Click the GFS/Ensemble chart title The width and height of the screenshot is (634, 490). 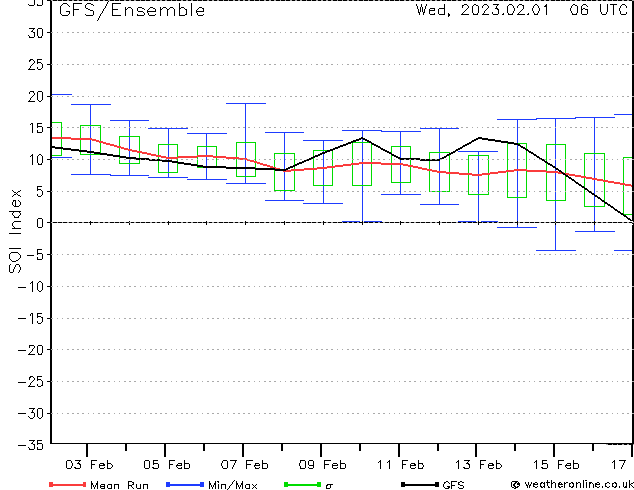pyautogui.click(x=132, y=11)
